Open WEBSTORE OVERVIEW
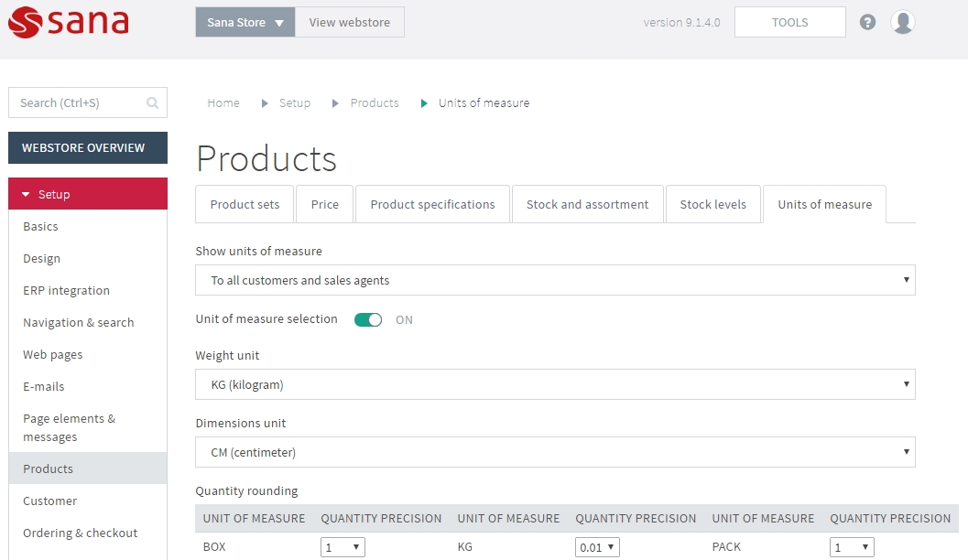This screenshot has height=560, width=968. coord(88,147)
